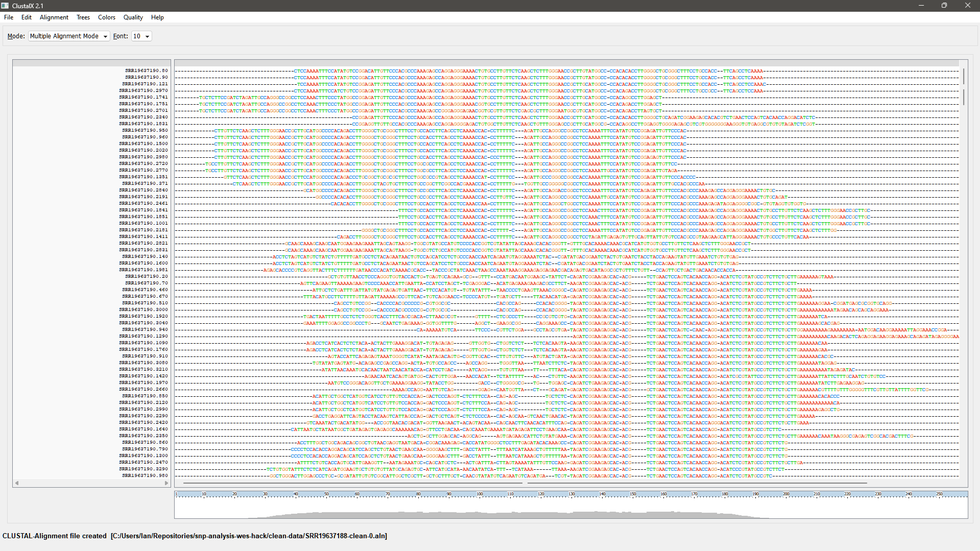Select sequence SRR19637190.1290

[x=144, y=336]
